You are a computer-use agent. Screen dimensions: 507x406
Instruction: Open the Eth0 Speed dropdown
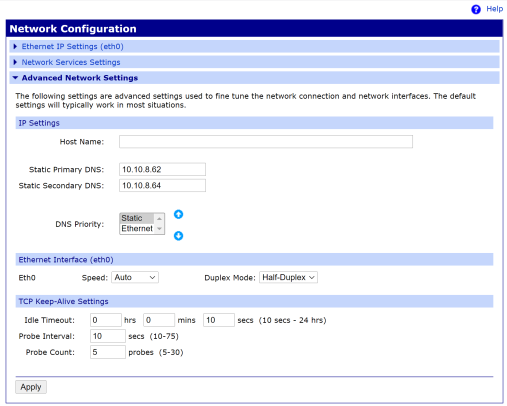[x=135, y=277]
